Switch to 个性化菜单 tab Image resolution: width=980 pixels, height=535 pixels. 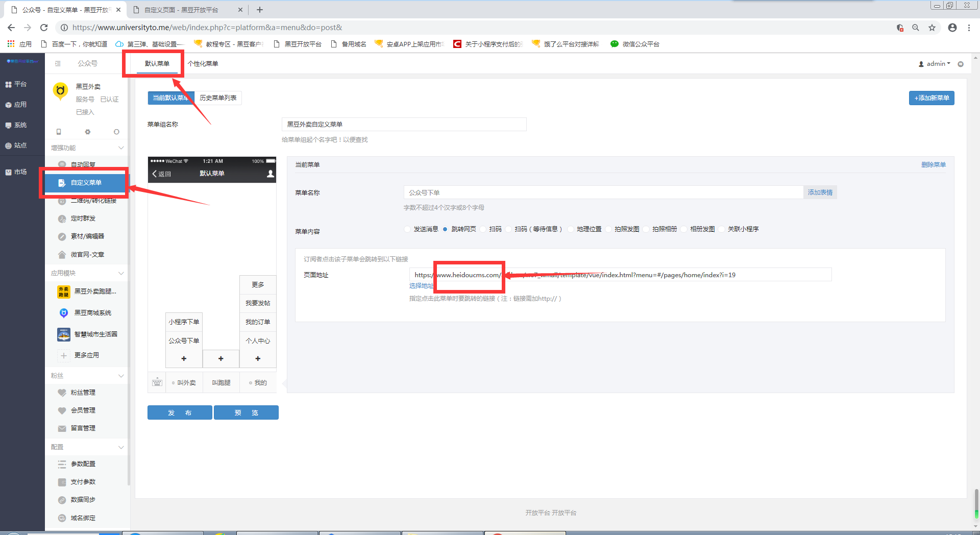pyautogui.click(x=203, y=64)
